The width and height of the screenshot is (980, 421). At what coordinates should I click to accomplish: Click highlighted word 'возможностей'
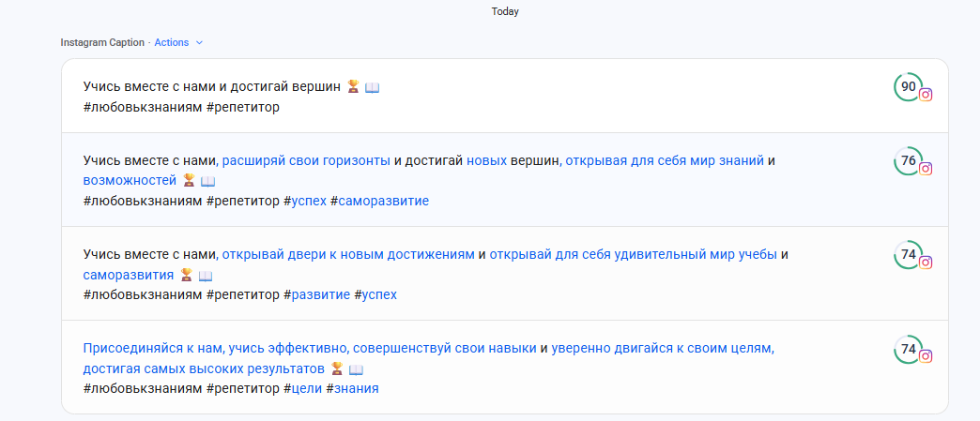click(130, 181)
